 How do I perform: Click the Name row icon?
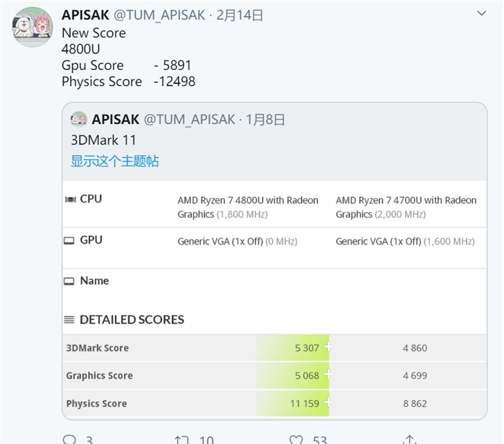coord(69,281)
